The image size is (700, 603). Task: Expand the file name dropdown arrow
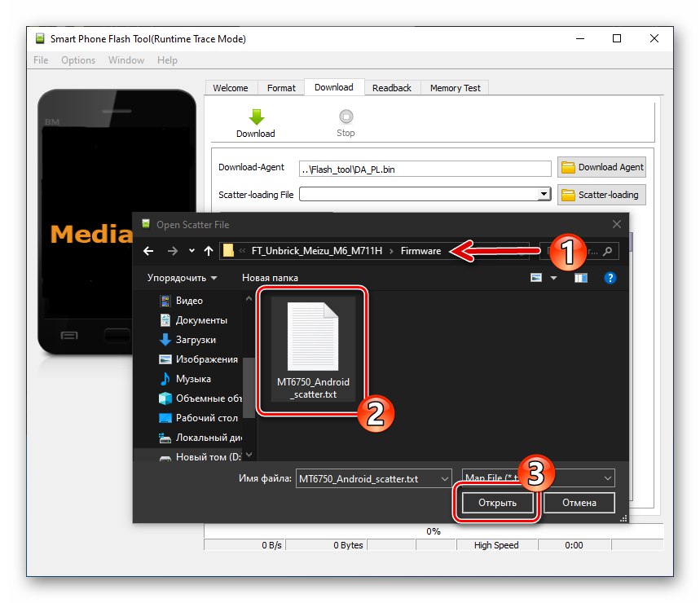[x=445, y=479]
